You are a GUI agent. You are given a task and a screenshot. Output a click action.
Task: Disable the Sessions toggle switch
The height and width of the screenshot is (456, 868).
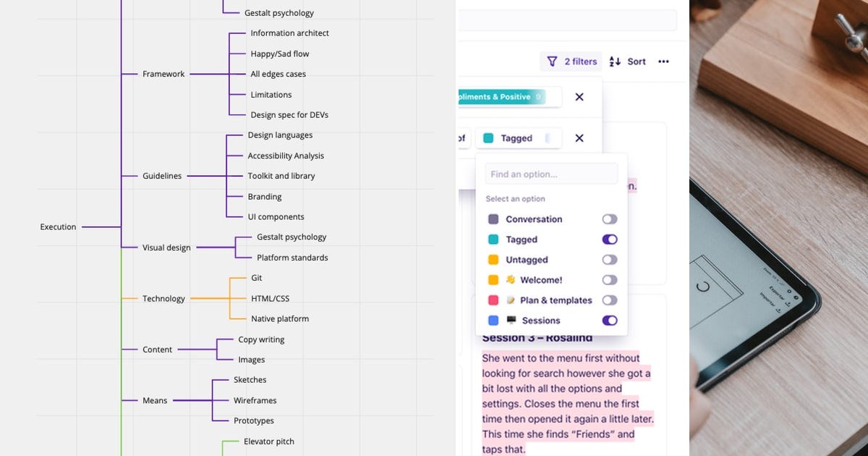coord(610,320)
